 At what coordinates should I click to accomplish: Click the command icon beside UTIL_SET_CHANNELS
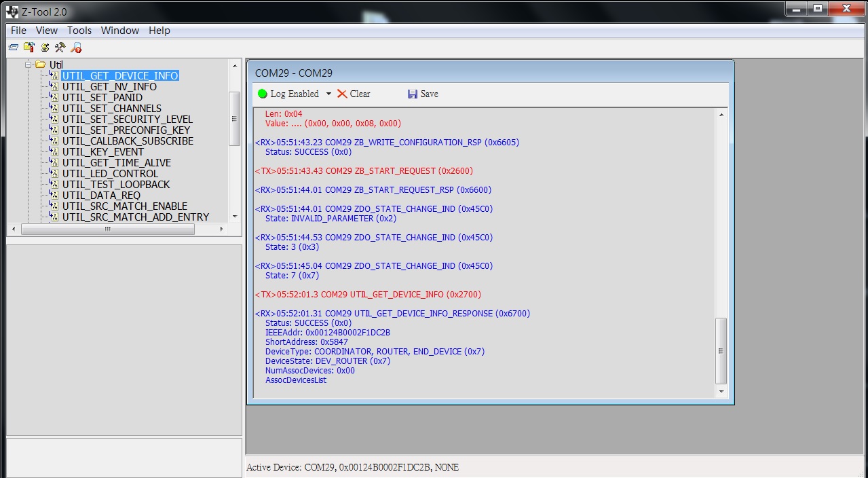[x=54, y=108]
